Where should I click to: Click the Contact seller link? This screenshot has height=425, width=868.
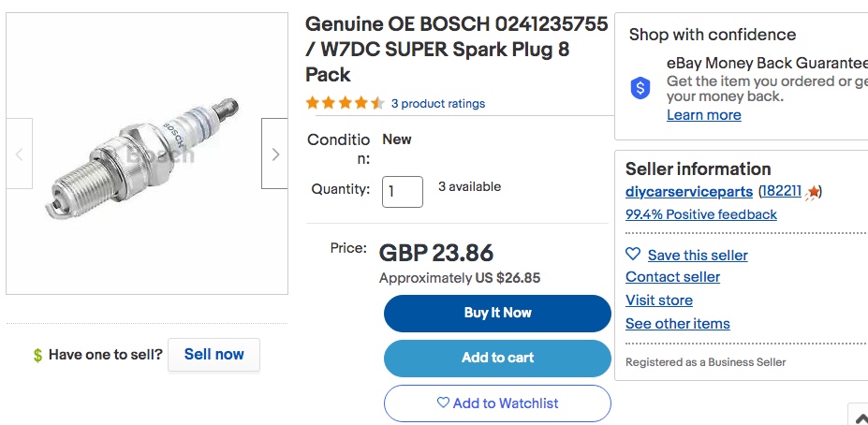(672, 277)
